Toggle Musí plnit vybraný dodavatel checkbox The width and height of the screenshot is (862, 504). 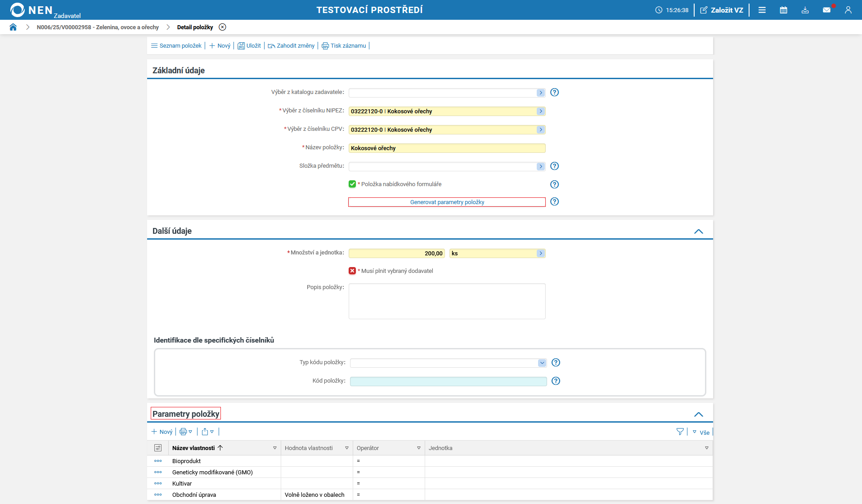click(352, 271)
